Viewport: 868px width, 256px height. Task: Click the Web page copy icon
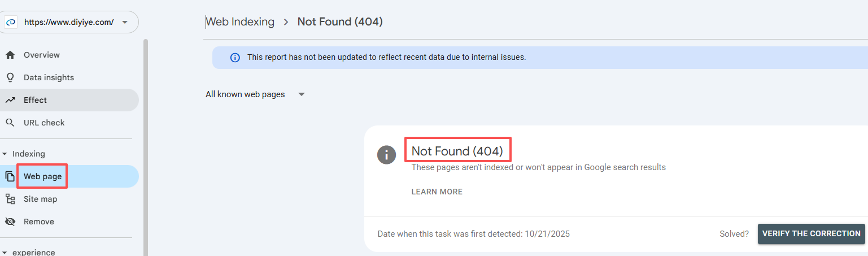pyautogui.click(x=10, y=176)
